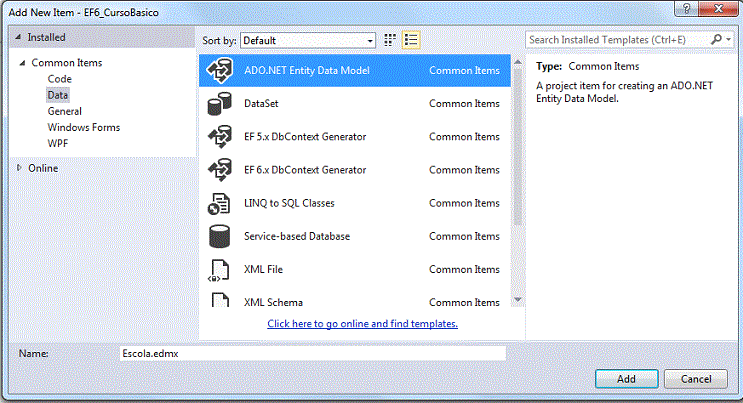Click the 'Service-based Database' text
The width and height of the screenshot is (743, 403).
[x=297, y=236]
